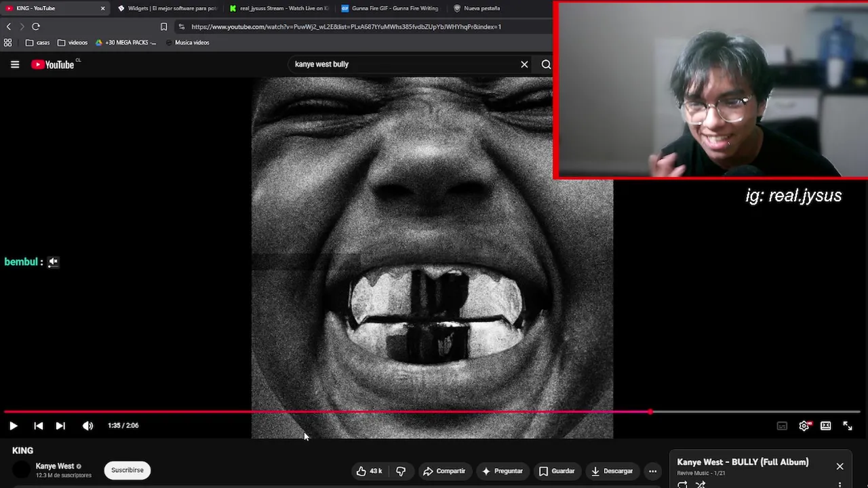Switch to the KING - YouTube tab
Screen dimensions: 868x488
(x=53, y=8)
